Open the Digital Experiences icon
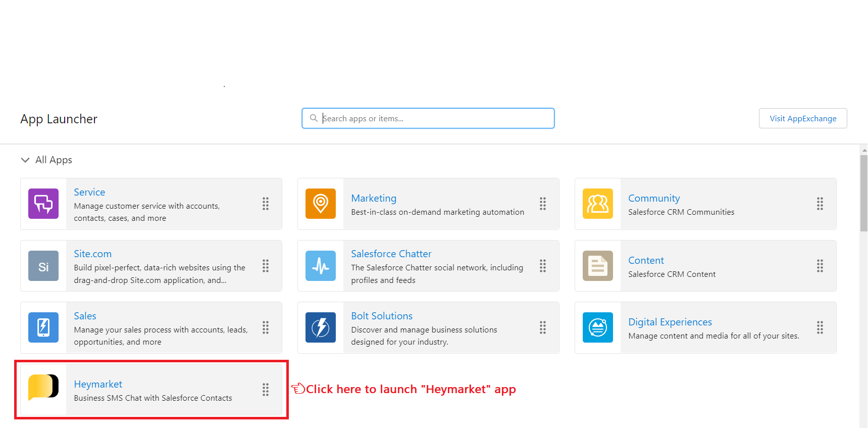 point(598,327)
